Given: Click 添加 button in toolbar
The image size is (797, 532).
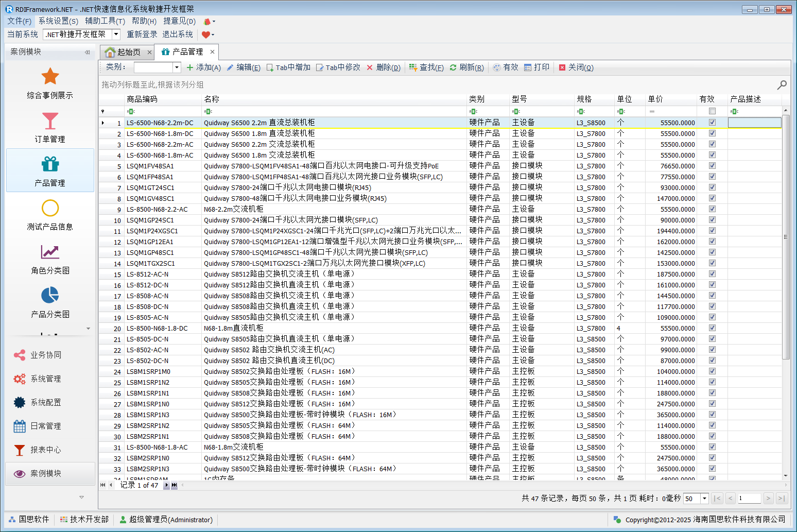Looking at the screenshot, I should tap(203, 67).
